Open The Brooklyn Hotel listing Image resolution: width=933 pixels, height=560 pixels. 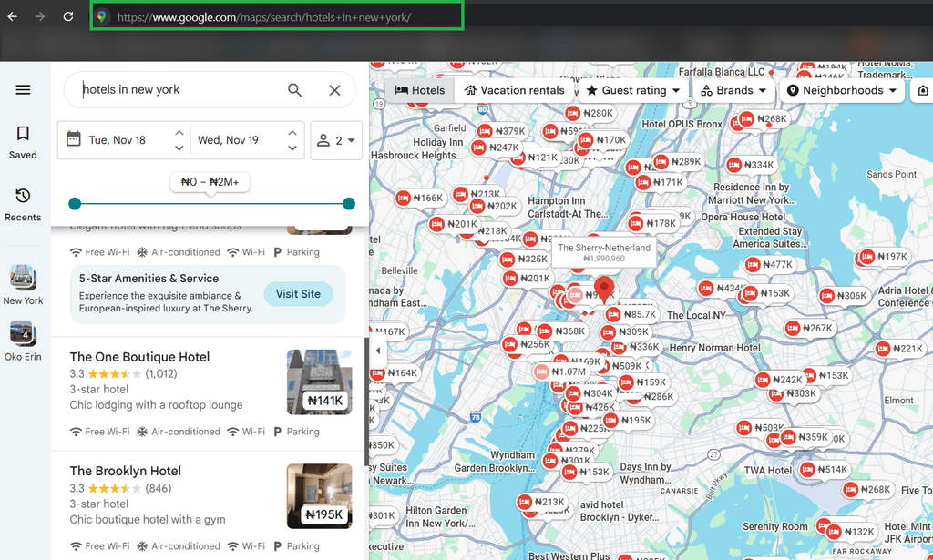point(125,471)
